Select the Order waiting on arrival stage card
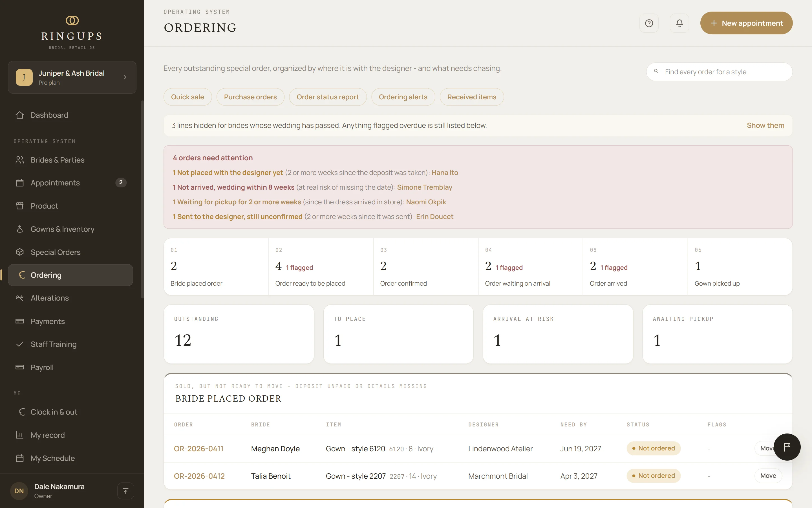The image size is (812, 508). (531, 267)
